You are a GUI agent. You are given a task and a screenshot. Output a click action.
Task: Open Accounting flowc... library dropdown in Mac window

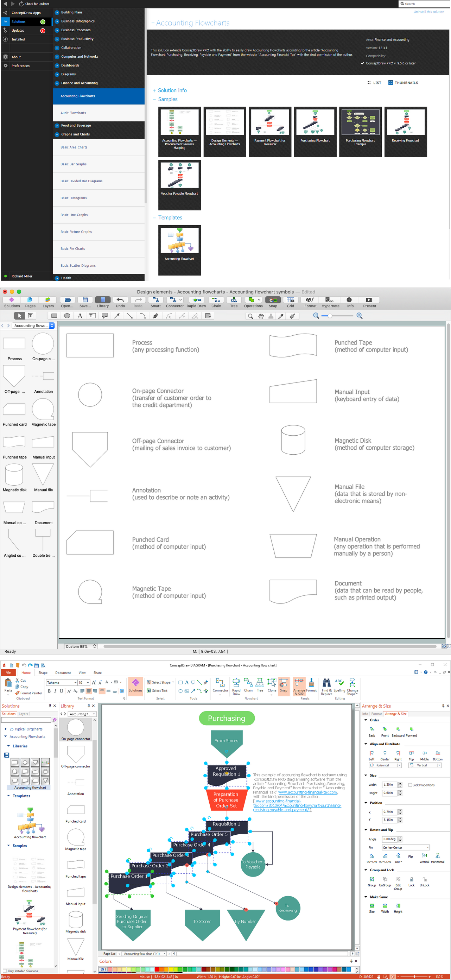(x=33, y=325)
